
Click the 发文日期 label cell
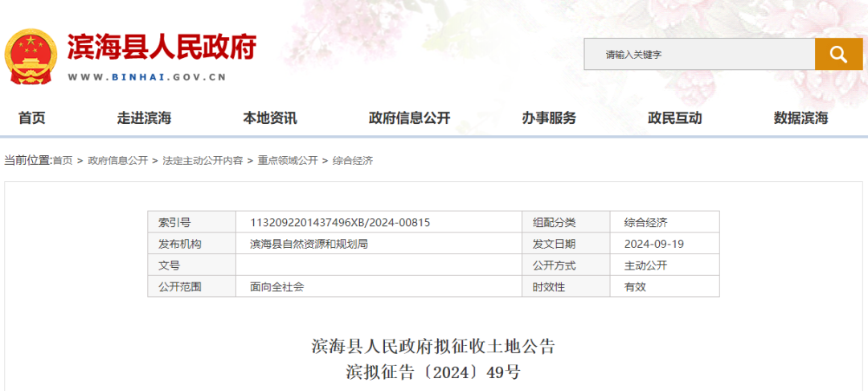(566, 244)
